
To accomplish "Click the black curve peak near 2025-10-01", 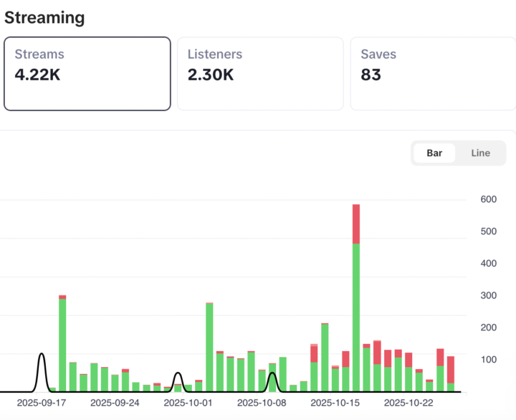I will click(x=178, y=373).
